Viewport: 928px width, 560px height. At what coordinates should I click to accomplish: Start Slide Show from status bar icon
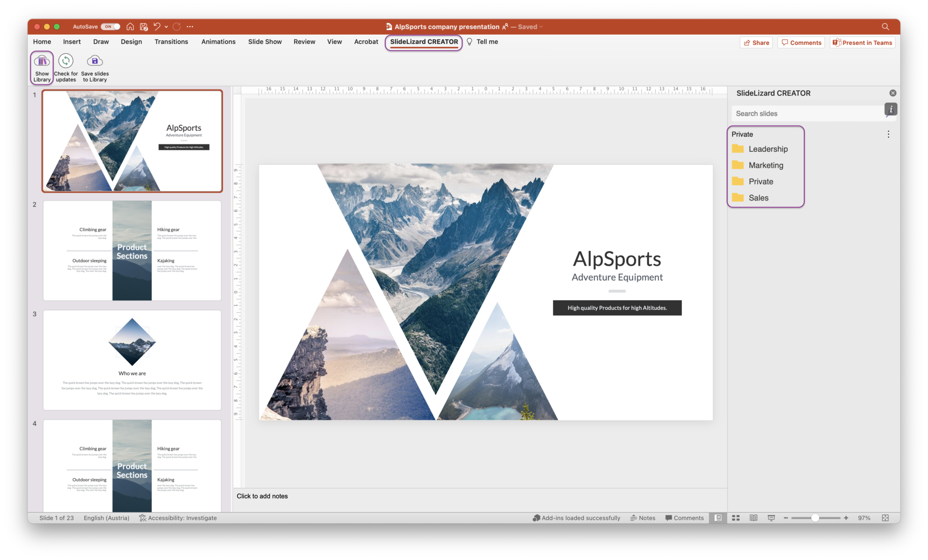(x=771, y=518)
